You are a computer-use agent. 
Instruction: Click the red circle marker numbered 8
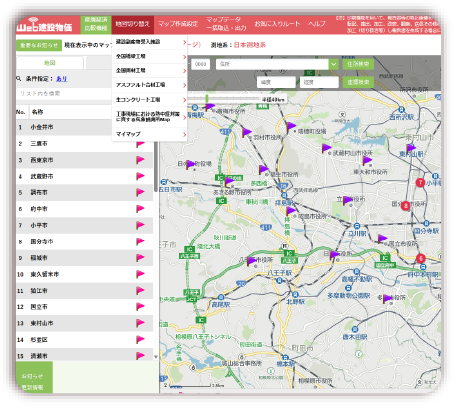pyautogui.click(x=405, y=206)
